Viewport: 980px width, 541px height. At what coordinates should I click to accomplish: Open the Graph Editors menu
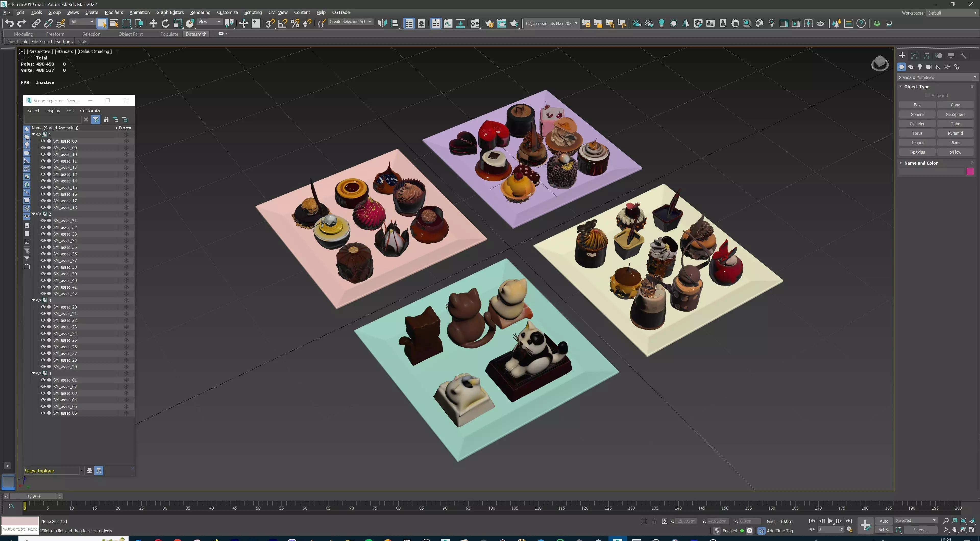tap(170, 13)
